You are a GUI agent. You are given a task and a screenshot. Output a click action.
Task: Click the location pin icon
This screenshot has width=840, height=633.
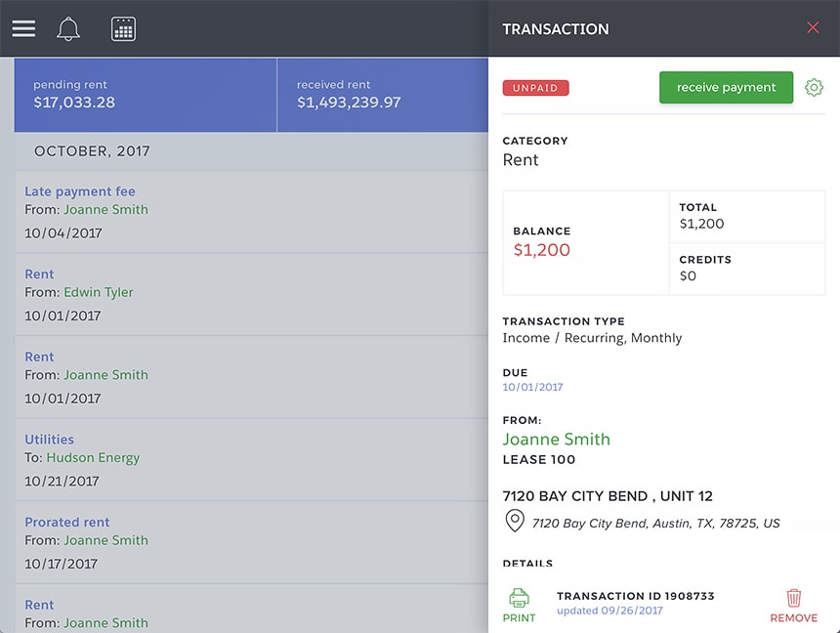coord(515,521)
